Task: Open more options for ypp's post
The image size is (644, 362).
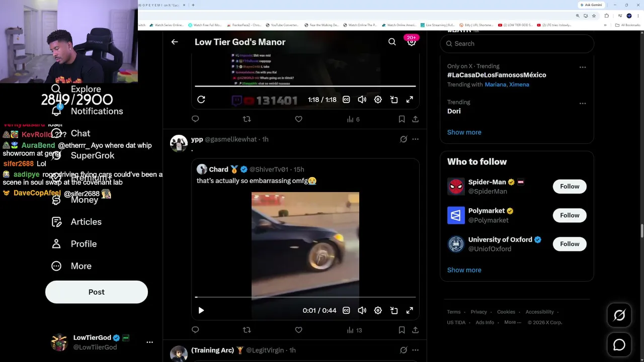Action: point(415,139)
